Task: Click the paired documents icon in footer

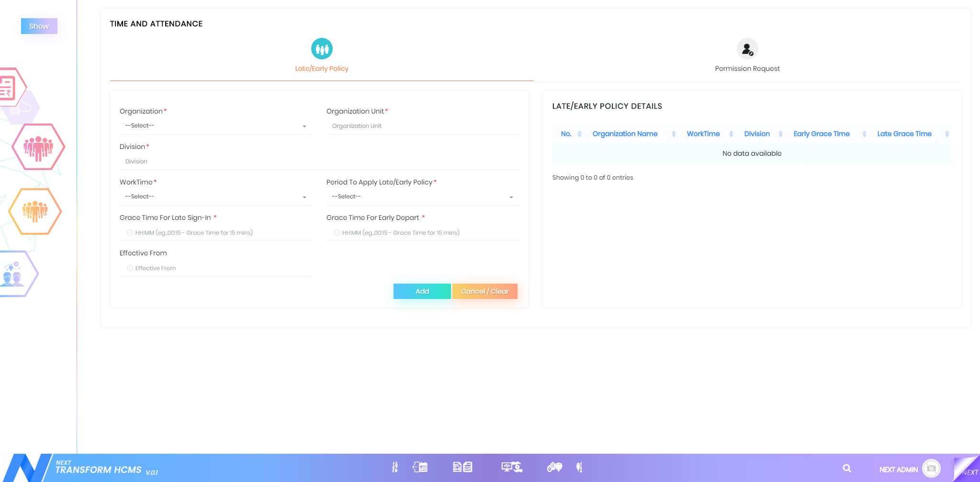Action: (462, 467)
